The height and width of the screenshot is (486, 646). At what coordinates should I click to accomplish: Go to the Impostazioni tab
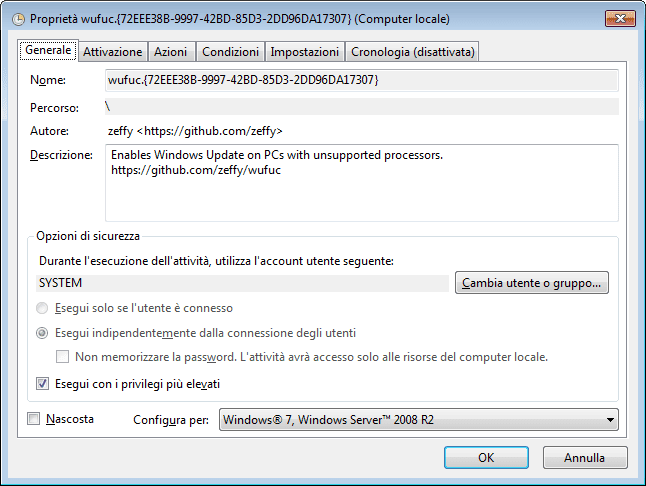pos(305,52)
